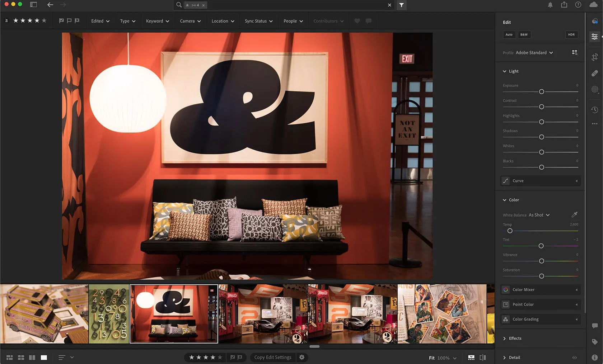The height and width of the screenshot is (364, 603).
Task: Browse profiles with the grid icon
Action: (x=574, y=52)
